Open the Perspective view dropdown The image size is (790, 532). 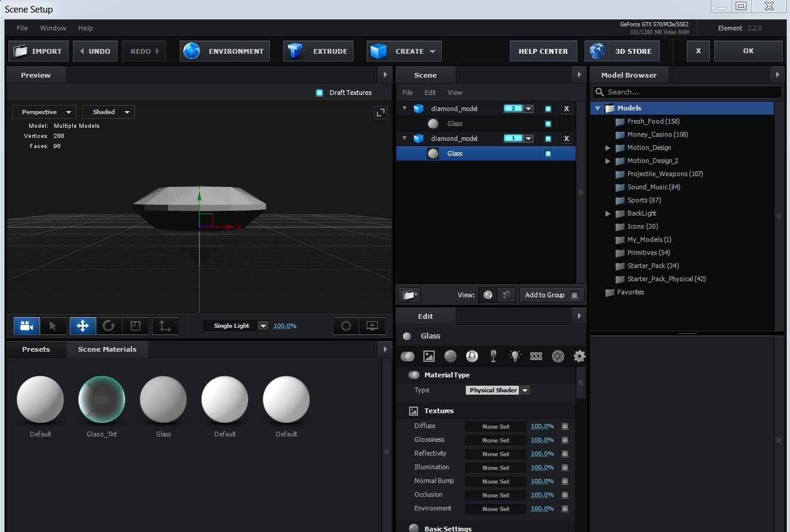click(x=44, y=112)
